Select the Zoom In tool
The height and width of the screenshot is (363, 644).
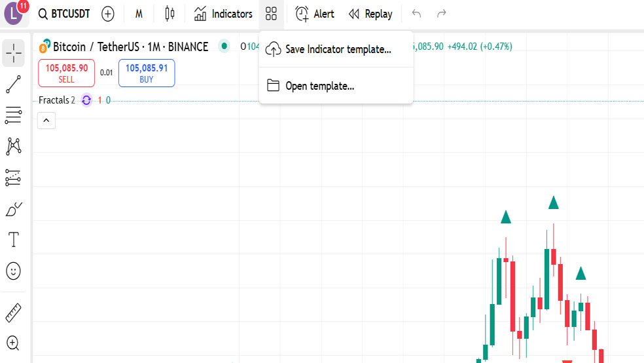click(x=13, y=343)
